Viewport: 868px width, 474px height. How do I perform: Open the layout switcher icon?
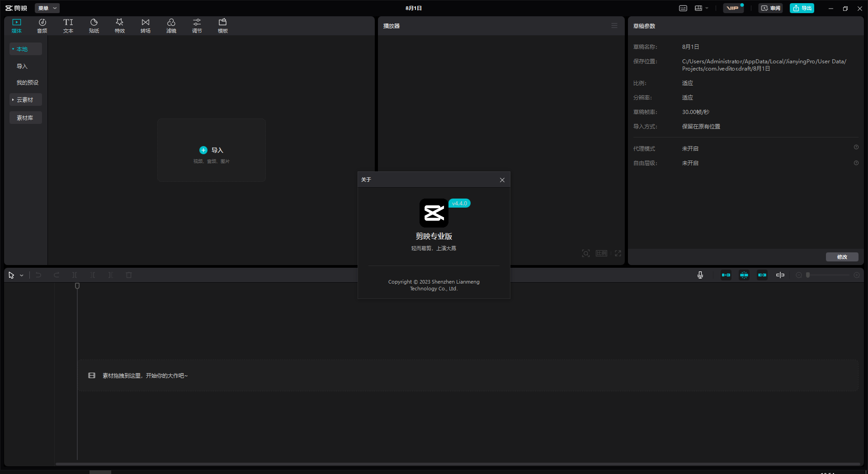click(698, 8)
